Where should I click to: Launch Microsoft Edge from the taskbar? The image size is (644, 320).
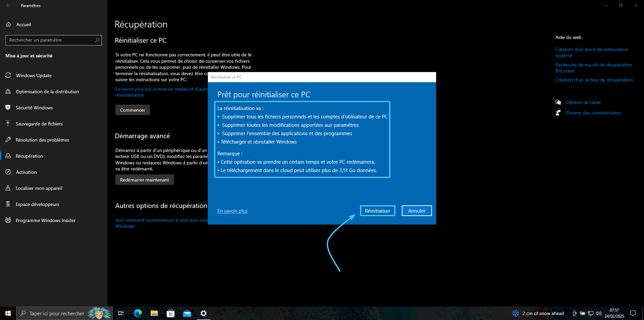(x=138, y=313)
